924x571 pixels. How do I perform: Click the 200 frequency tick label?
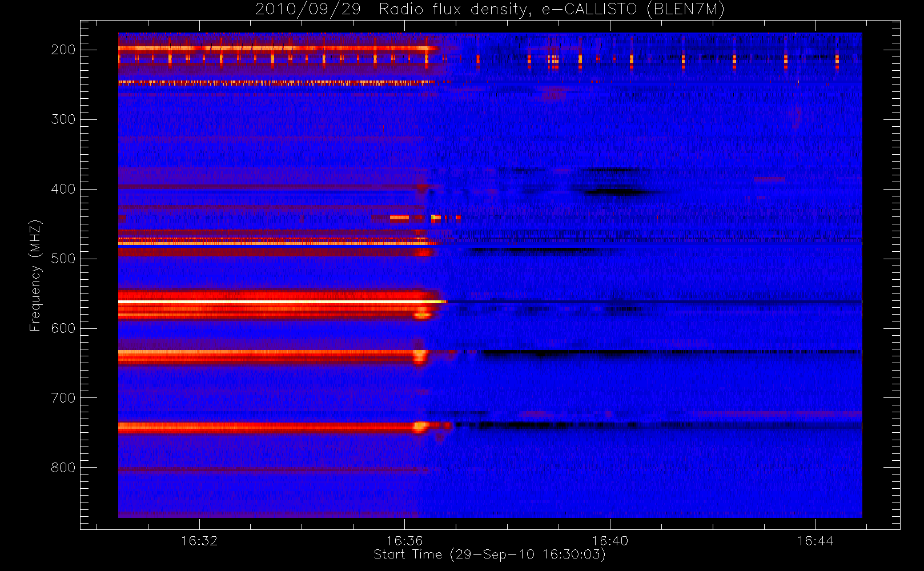pos(63,50)
